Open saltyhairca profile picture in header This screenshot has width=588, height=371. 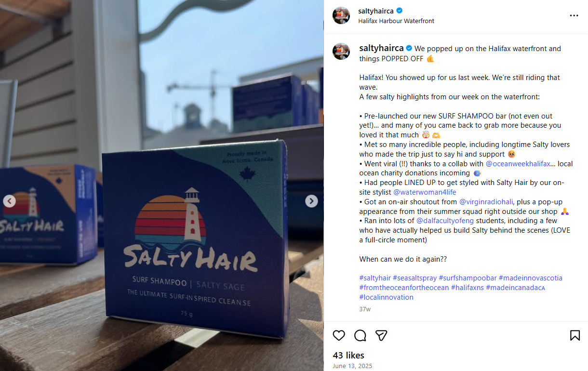(x=341, y=15)
